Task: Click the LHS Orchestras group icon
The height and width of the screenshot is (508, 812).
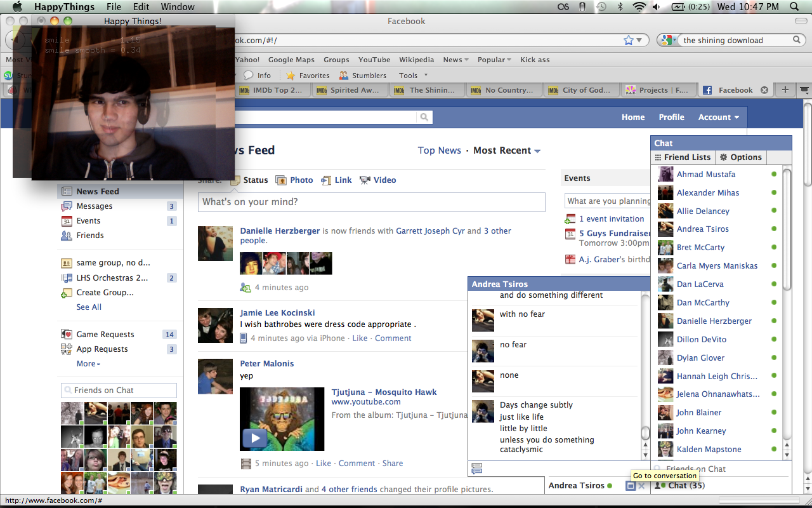Action: pyautogui.click(x=67, y=278)
